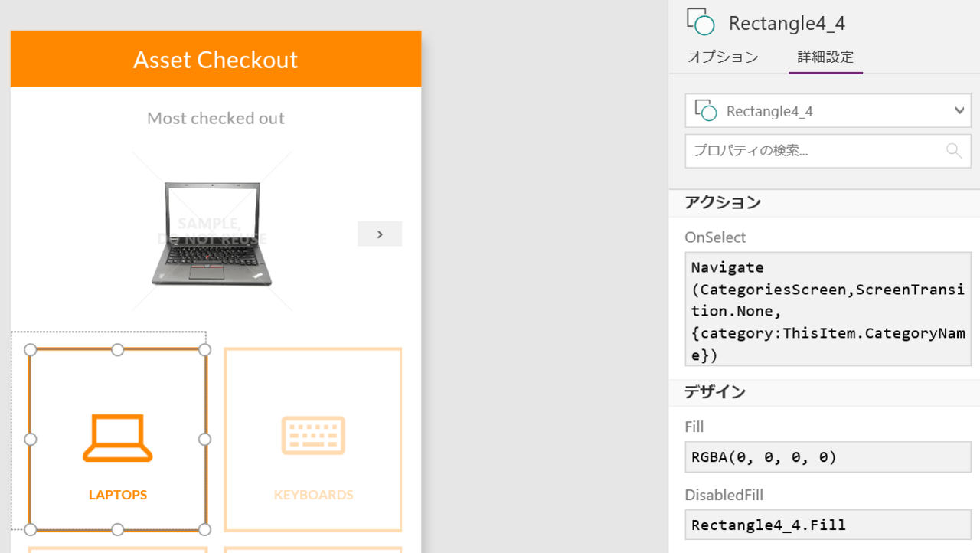Click the orange laptop category icon
Image resolution: width=980 pixels, height=553 pixels.
tap(118, 438)
